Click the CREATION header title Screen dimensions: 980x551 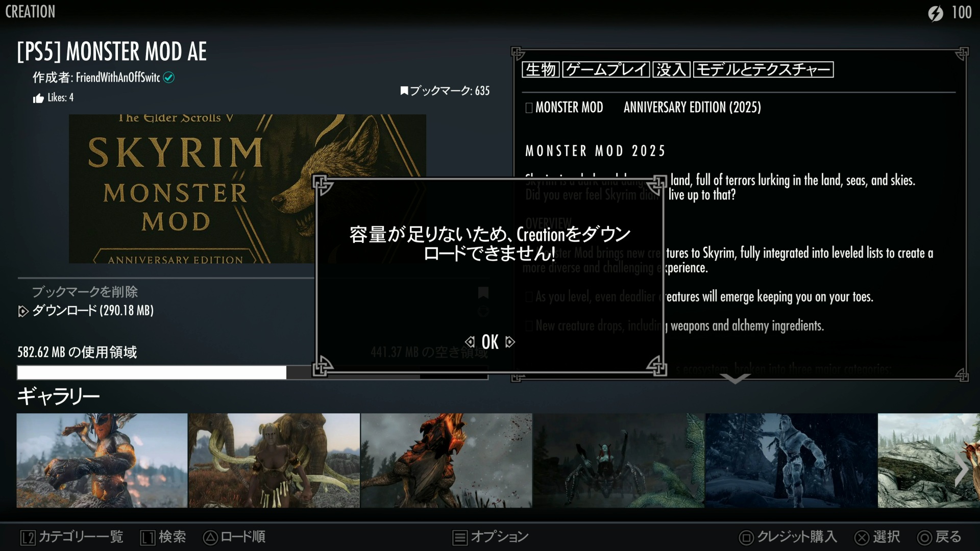(x=30, y=12)
